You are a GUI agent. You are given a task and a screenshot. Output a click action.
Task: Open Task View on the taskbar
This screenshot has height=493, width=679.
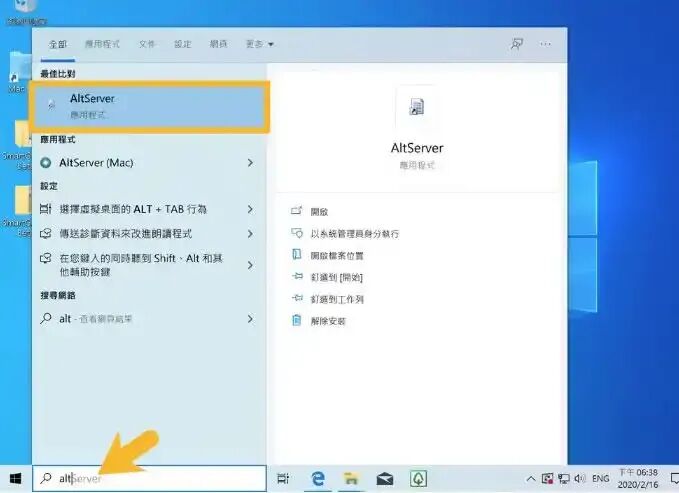[283, 478]
